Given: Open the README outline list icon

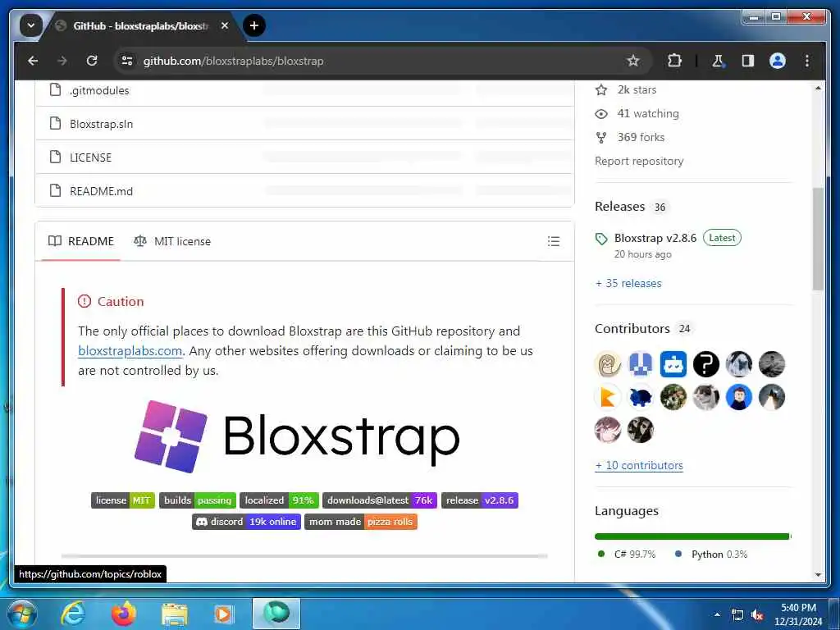Looking at the screenshot, I should [554, 241].
